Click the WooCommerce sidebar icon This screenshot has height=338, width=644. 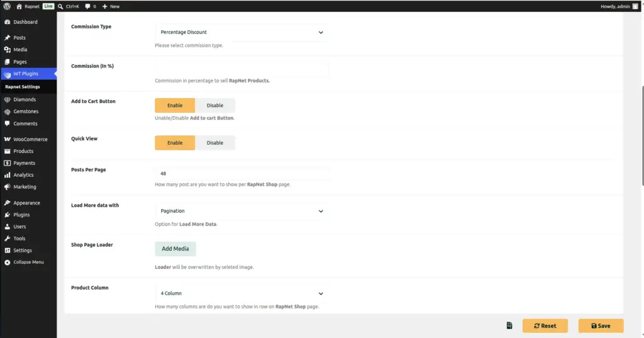coord(8,139)
